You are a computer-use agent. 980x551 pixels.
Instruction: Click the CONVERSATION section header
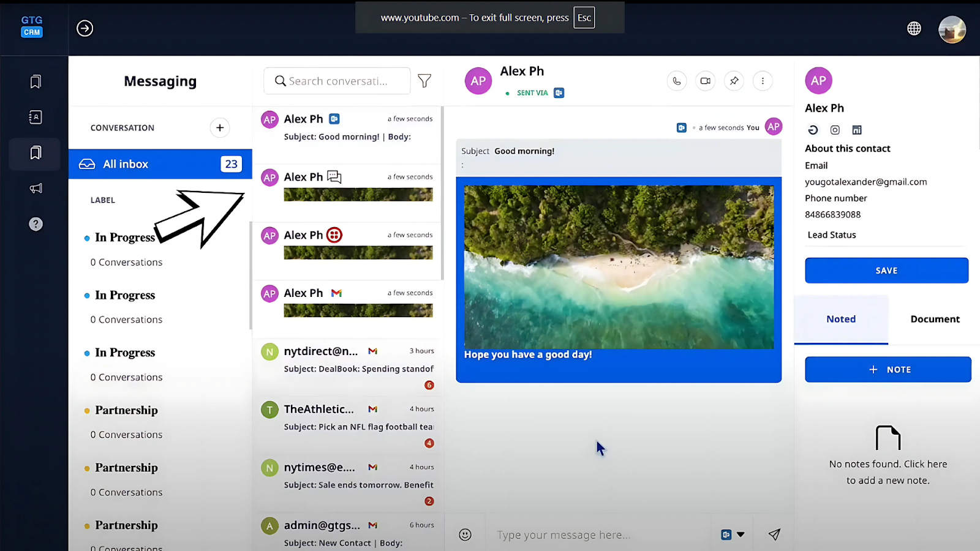coord(123,128)
